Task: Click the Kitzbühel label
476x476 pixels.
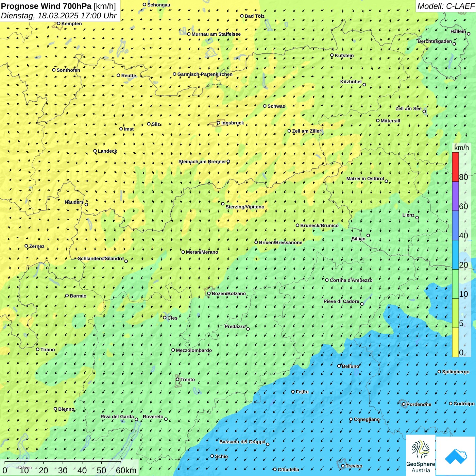Action: (351, 82)
